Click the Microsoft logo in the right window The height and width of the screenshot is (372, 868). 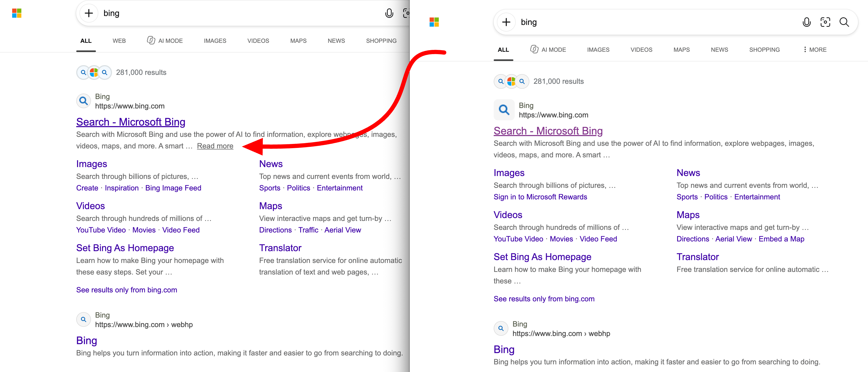coord(434,22)
